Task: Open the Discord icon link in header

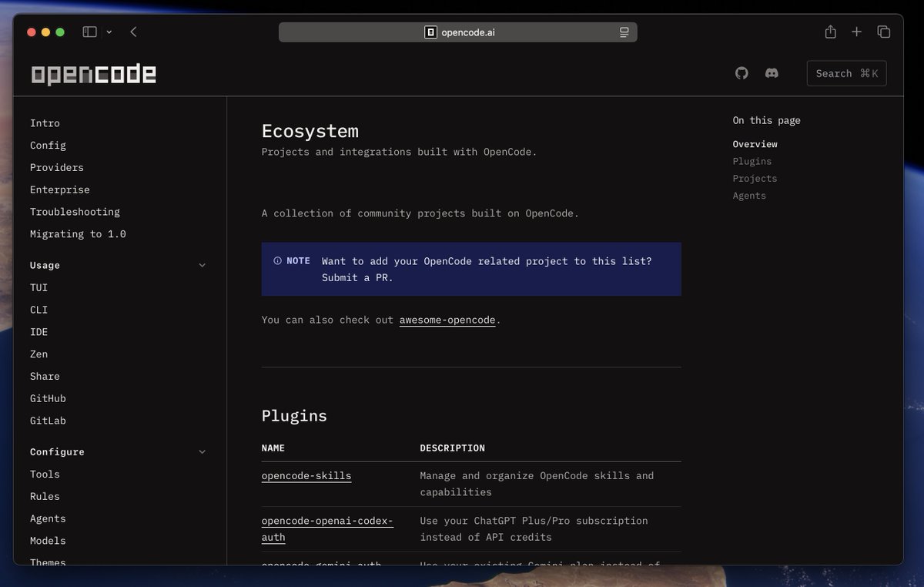Action: (772, 73)
